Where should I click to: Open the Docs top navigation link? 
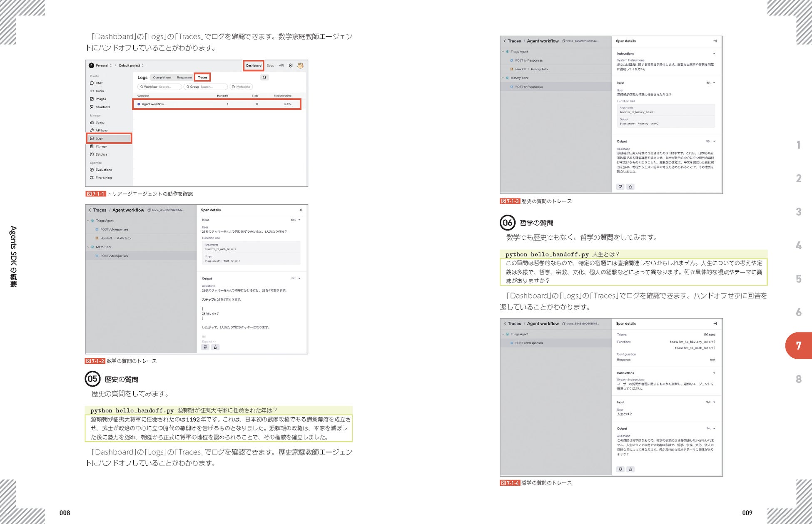(270, 65)
